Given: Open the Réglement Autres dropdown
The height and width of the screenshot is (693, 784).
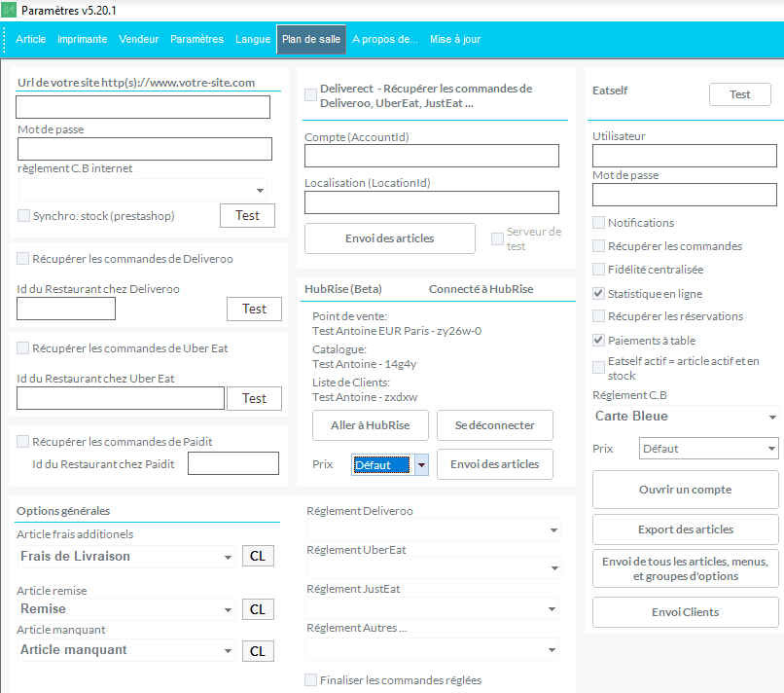Looking at the screenshot, I should [432, 649].
